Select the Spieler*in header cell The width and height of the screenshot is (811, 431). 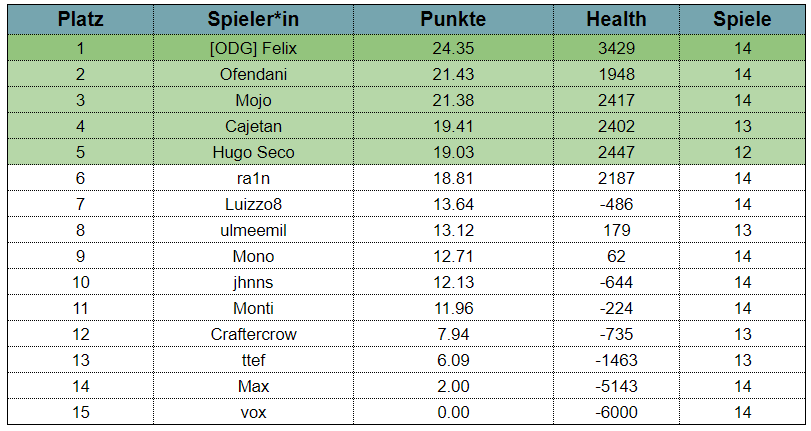pyautogui.click(x=253, y=19)
